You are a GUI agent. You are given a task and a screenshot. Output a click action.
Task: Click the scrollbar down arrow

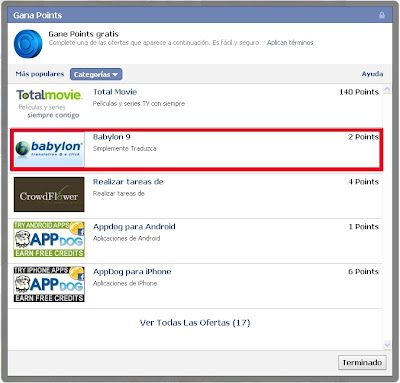[x=387, y=345]
